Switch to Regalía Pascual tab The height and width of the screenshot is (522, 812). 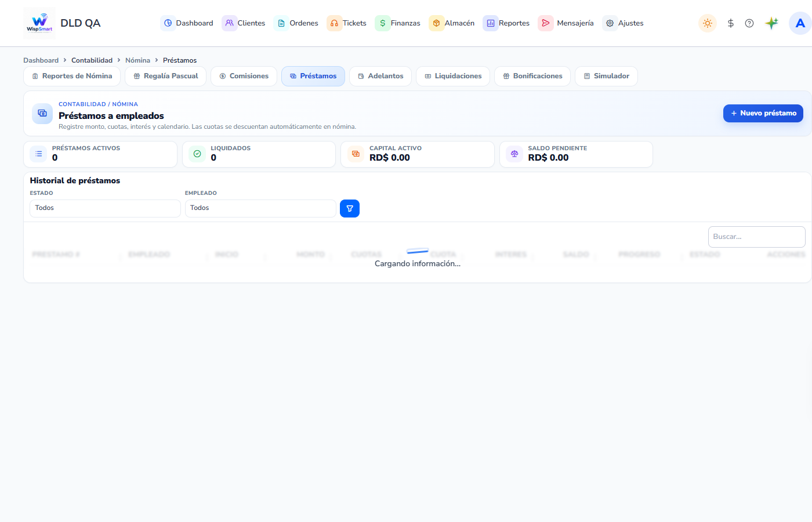click(x=165, y=76)
